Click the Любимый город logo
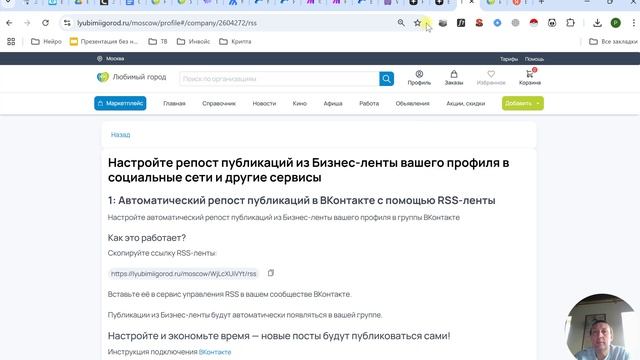 point(131,77)
